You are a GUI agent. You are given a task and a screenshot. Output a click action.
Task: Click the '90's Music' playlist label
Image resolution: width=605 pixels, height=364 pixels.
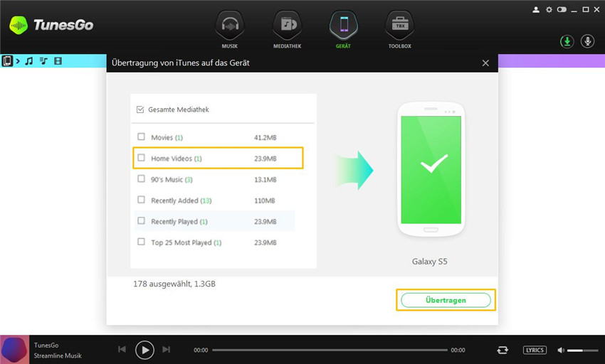[172, 180]
